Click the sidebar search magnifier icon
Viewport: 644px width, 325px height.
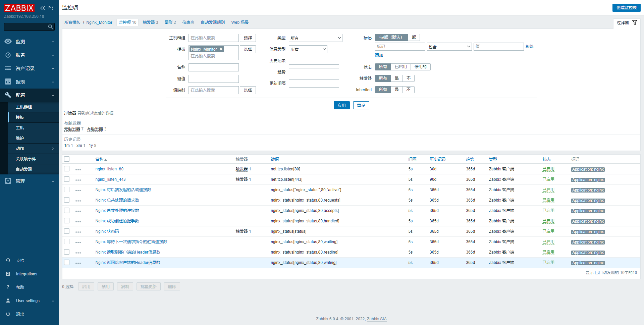51,27
